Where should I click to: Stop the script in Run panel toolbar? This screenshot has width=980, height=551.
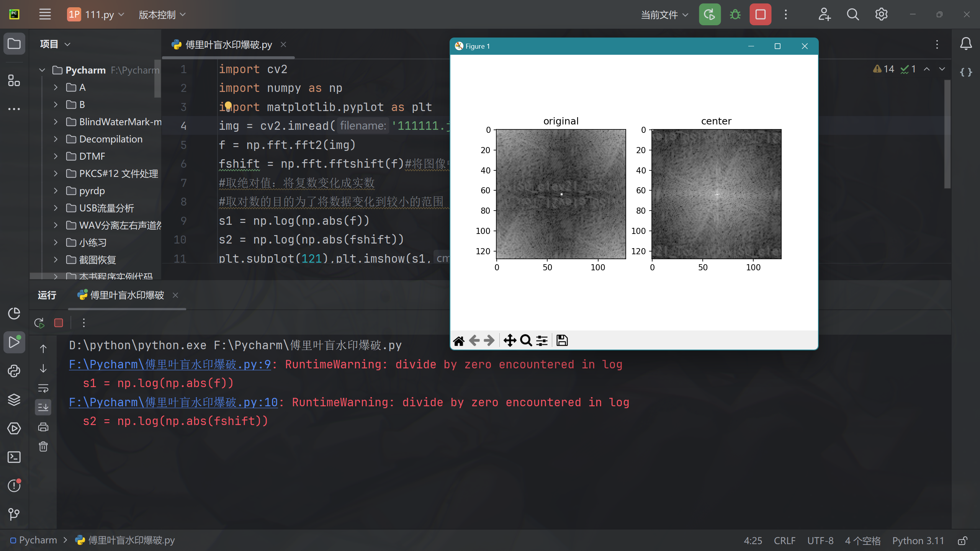pos(59,323)
